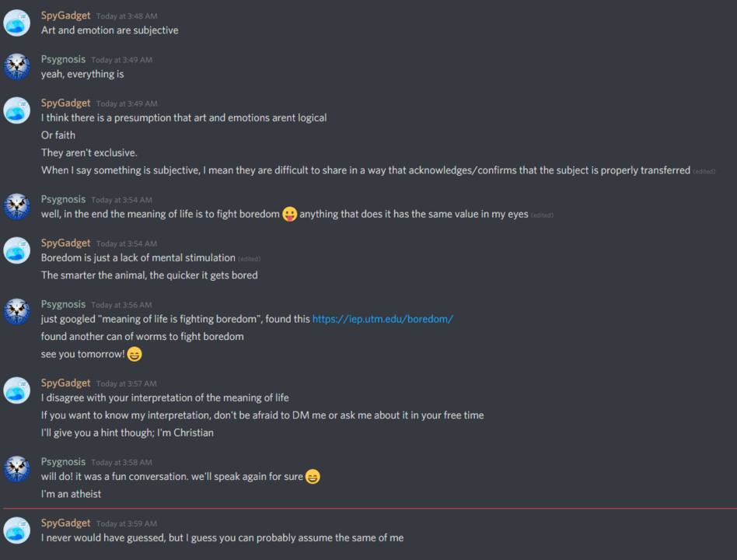Click the message 'yeah, everything is'
737x560 pixels.
(82, 74)
